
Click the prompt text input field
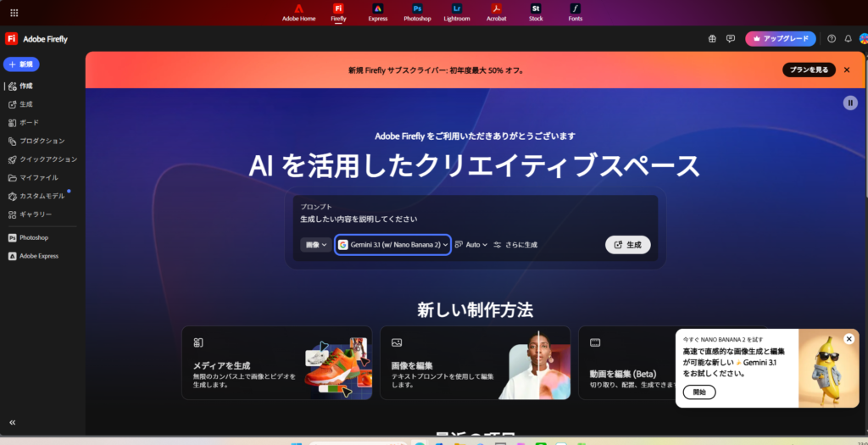pyautogui.click(x=476, y=220)
